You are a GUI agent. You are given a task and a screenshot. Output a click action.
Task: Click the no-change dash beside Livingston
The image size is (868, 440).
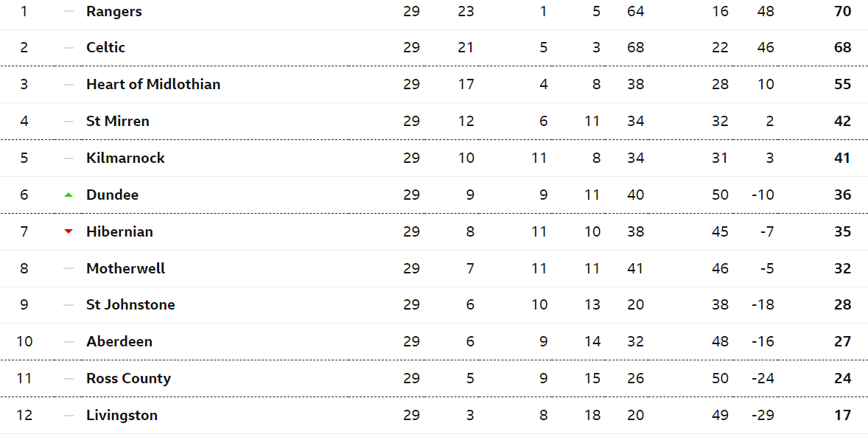[x=69, y=416]
